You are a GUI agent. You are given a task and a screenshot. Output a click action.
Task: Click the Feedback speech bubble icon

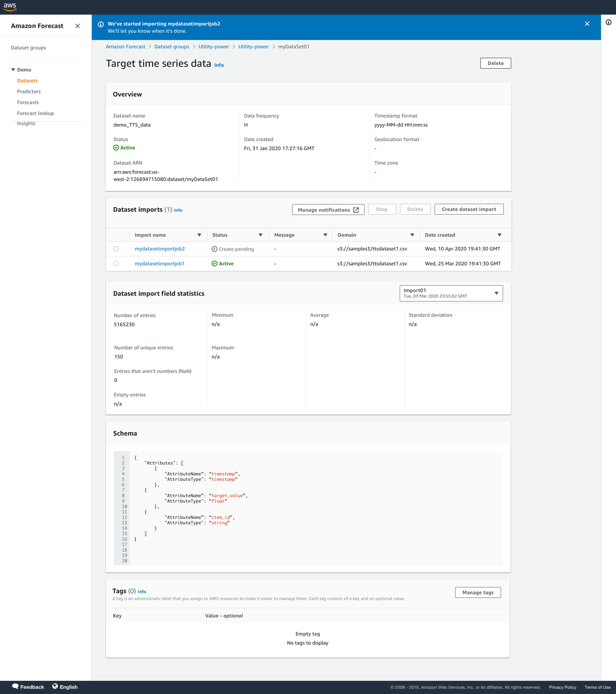pos(15,687)
